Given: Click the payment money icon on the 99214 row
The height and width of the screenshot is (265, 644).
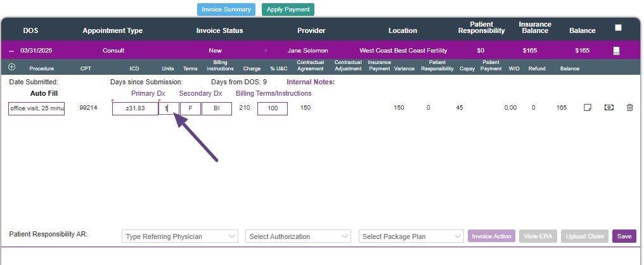Looking at the screenshot, I should (609, 108).
